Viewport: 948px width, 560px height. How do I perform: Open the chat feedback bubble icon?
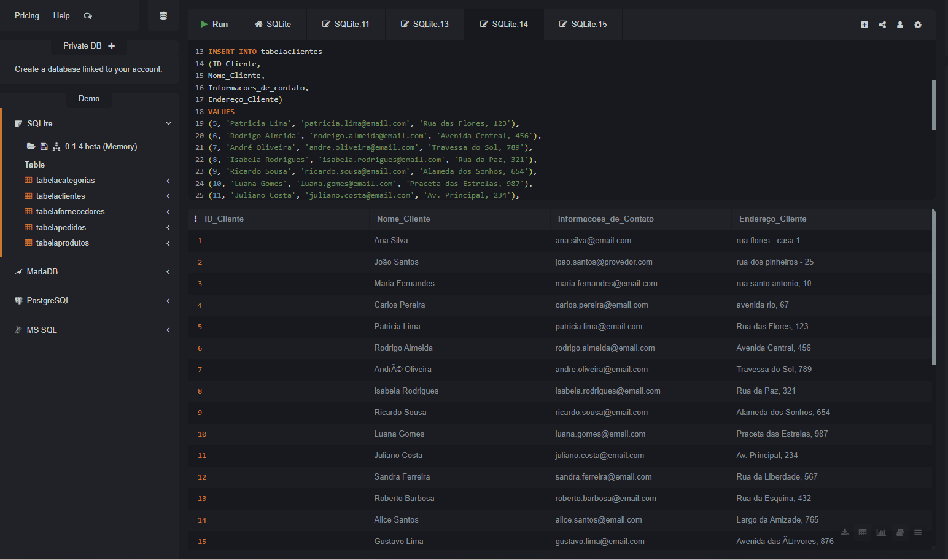(88, 16)
